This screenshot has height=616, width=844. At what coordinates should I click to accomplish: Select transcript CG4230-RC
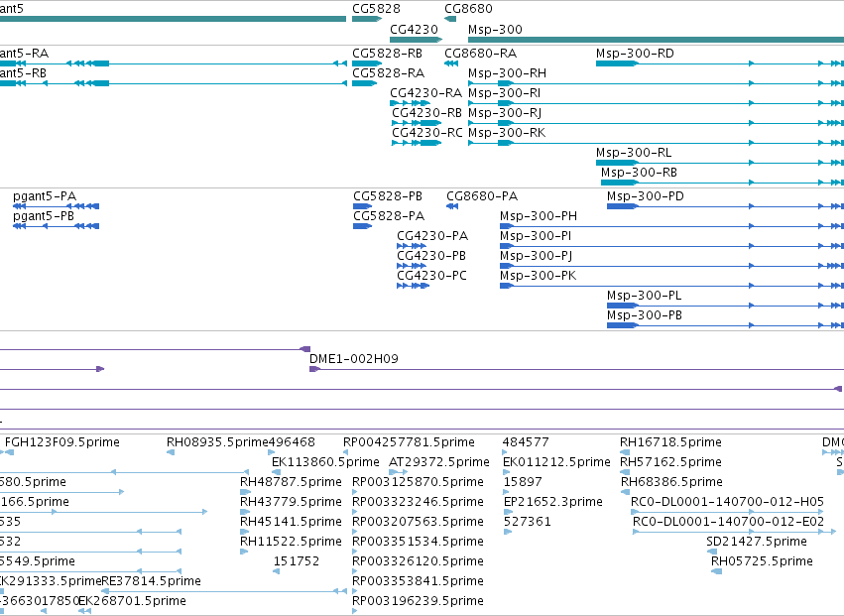pos(427,133)
